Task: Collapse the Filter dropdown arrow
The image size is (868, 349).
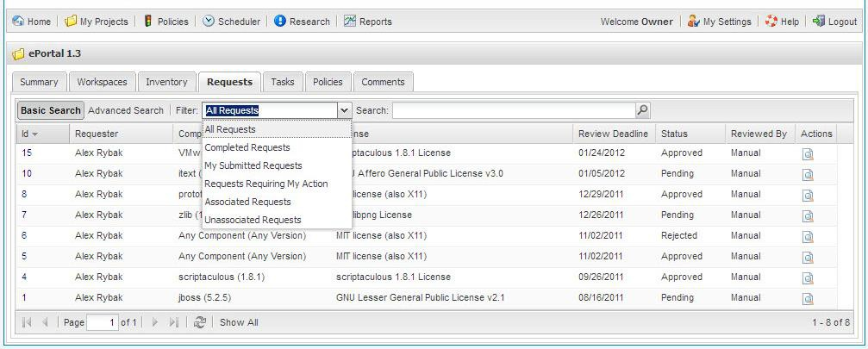Action: [344, 110]
